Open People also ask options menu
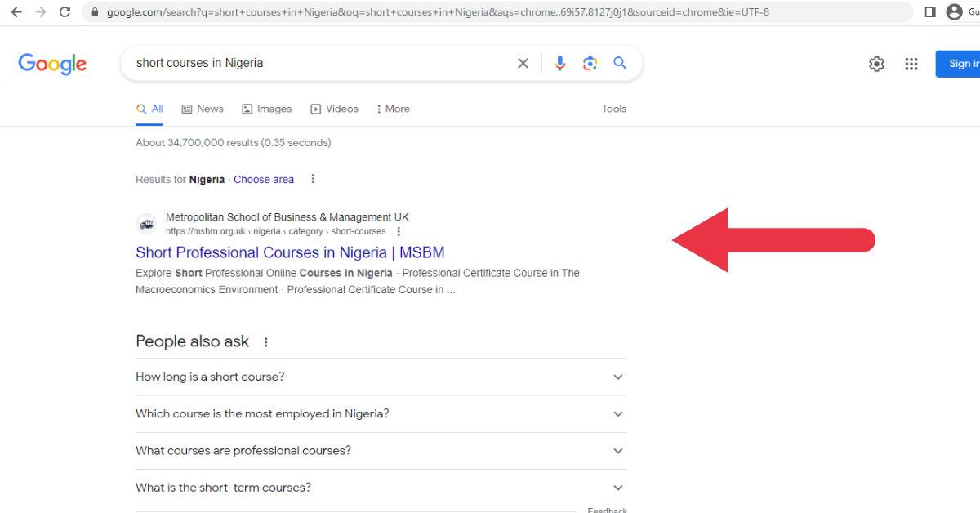The height and width of the screenshot is (513, 980). 265,342
